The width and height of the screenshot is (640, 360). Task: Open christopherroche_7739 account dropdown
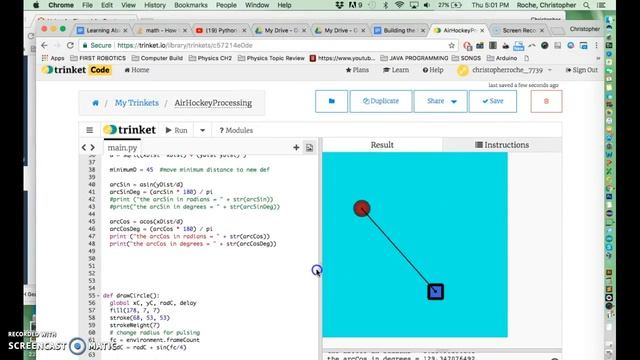(x=511, y=70)
